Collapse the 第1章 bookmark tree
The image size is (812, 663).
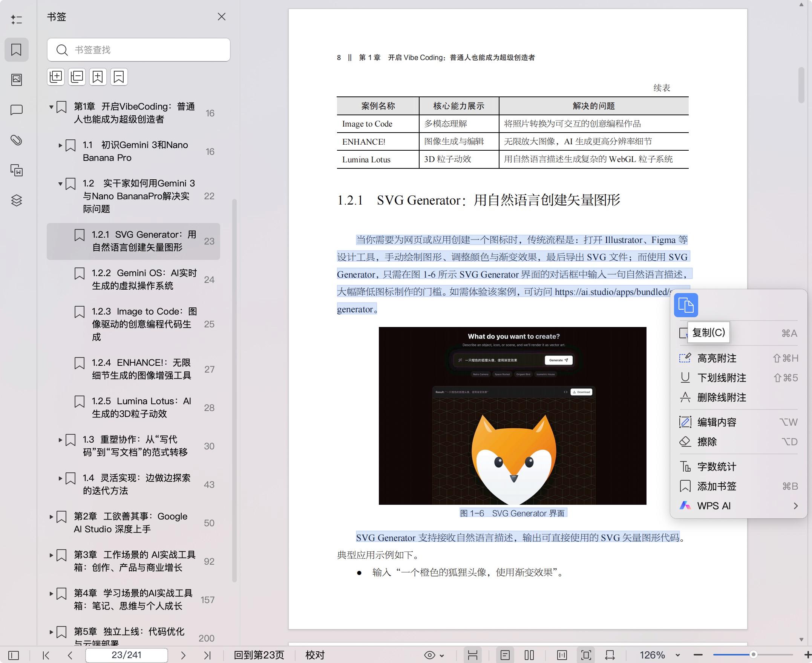click(x=51, y=107)
